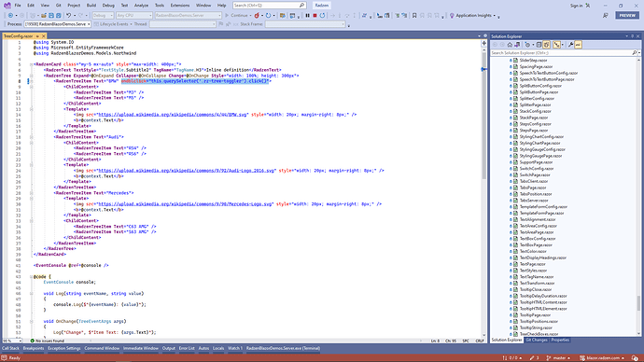Select TreeCheckBoxes.razor in Solution Explorer
Viewport: 644px width, 362px height.
point(539,334)
